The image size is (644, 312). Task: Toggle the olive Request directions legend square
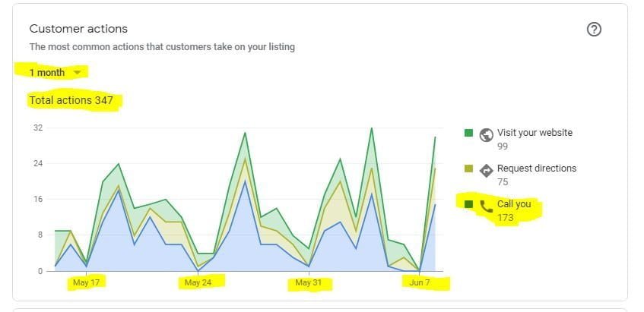468,169
